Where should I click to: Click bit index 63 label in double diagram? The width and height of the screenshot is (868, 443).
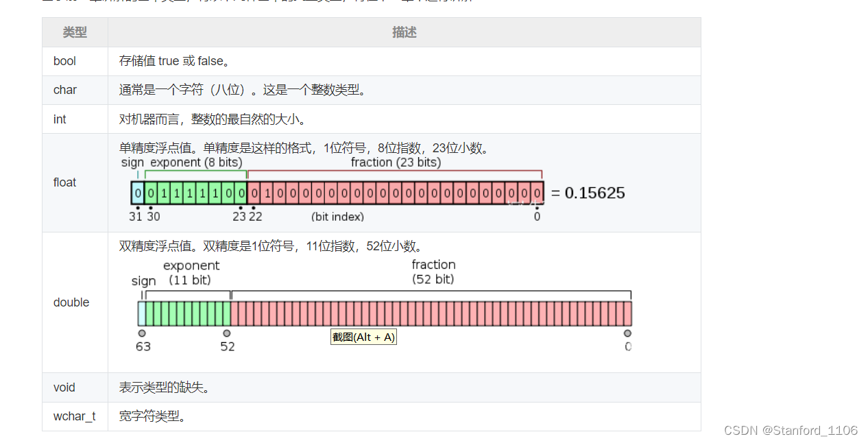pos(143,346)
